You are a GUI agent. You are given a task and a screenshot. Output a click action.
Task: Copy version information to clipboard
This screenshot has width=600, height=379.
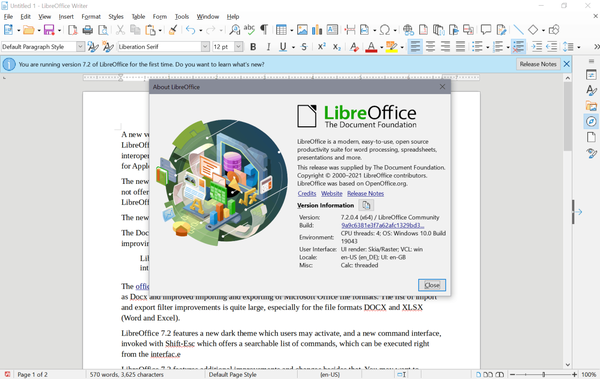click(x=366, y=205)
